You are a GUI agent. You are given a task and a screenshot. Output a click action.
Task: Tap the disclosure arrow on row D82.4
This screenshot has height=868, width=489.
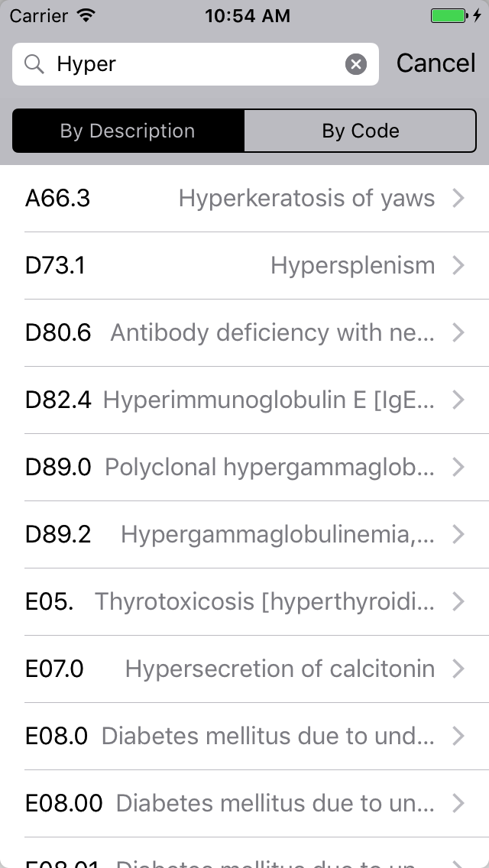(458, 400)
